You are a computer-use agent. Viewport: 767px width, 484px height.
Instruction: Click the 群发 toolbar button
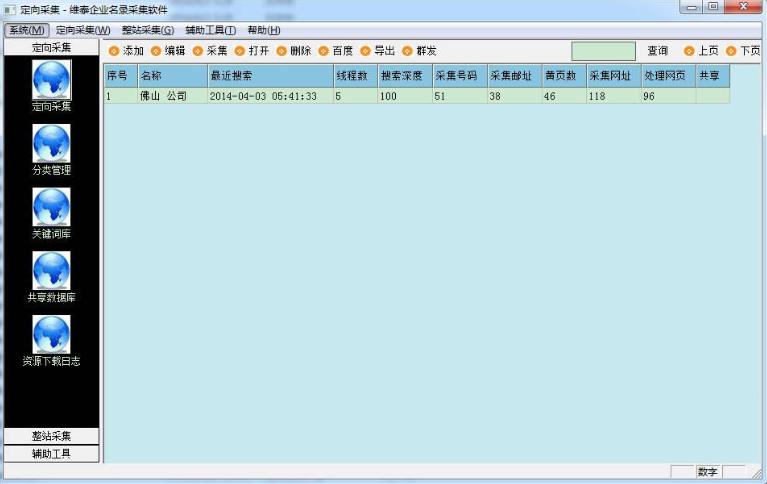pos(420,51)
